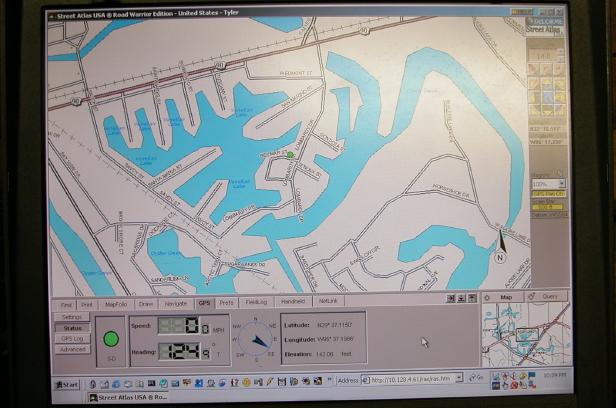This screenshot has width=616, height=408.
Task: Switch to the Draw tab
Action: (146, 304)
